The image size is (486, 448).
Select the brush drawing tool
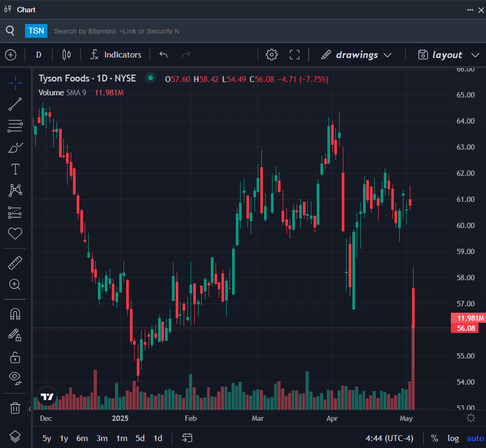click(x=15, y=148)
